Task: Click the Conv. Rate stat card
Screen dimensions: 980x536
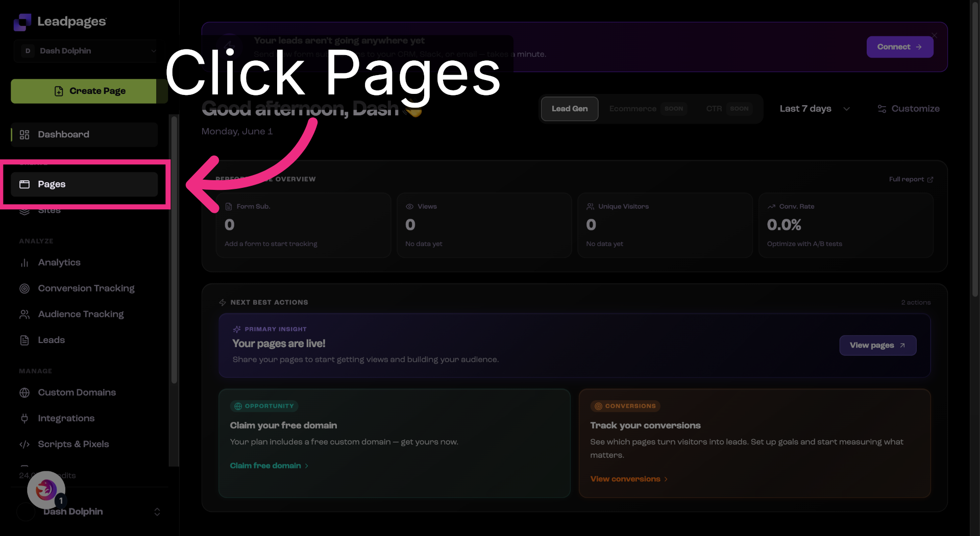Action: 846,225
